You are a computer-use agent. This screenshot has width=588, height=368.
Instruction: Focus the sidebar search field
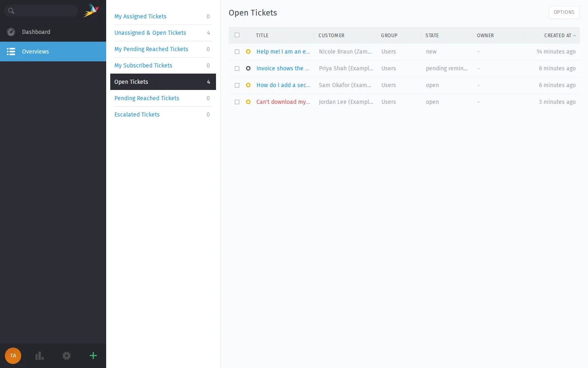pos(41,11)
